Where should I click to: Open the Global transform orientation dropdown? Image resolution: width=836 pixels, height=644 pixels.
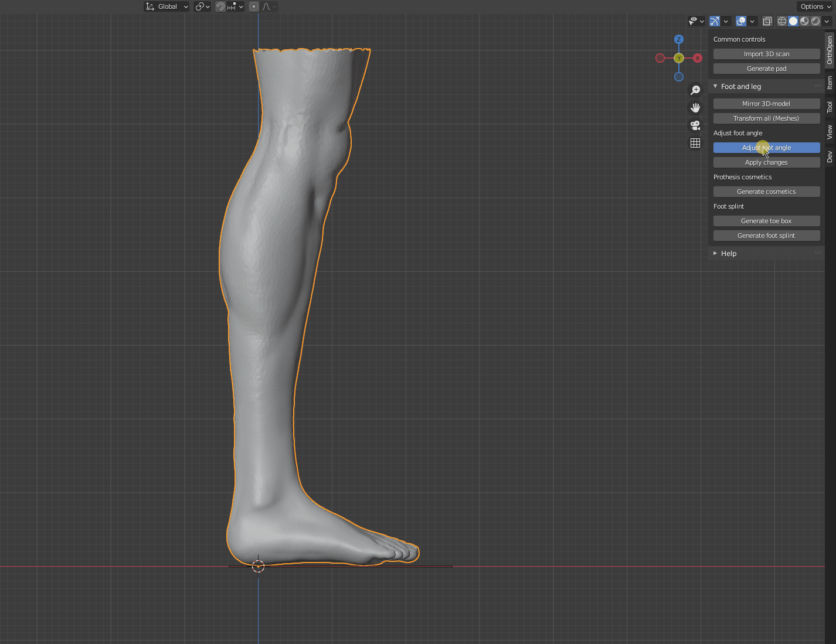click(x=167, y=6)
